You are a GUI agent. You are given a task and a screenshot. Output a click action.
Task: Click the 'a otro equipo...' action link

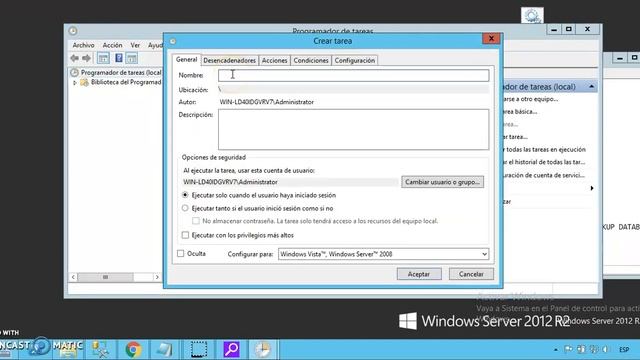[532, 99]
